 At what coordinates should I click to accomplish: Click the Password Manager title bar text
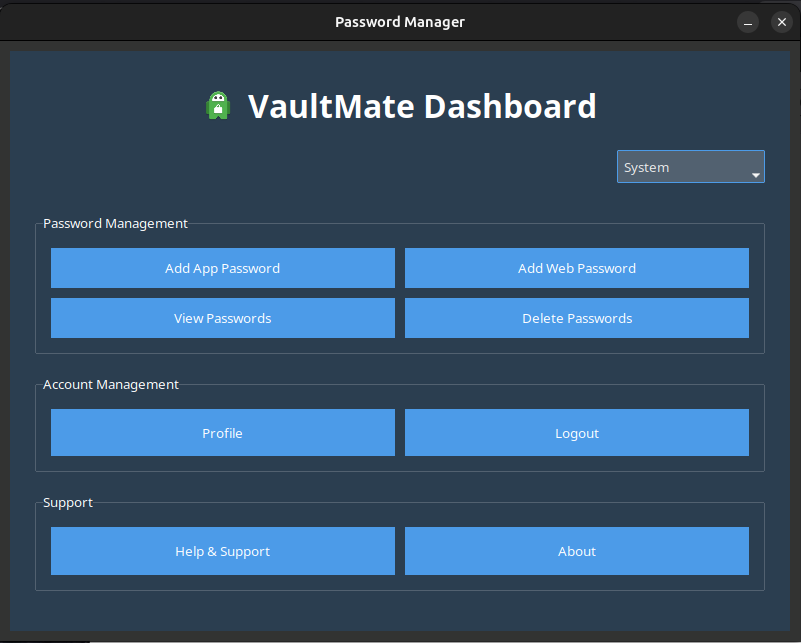(400, 22)
